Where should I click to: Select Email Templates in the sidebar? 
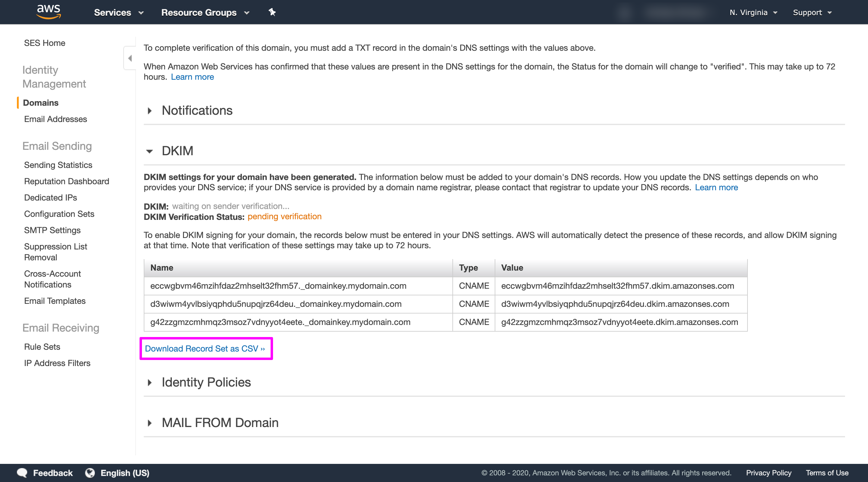pyautogui.click(x=55, y=301)
